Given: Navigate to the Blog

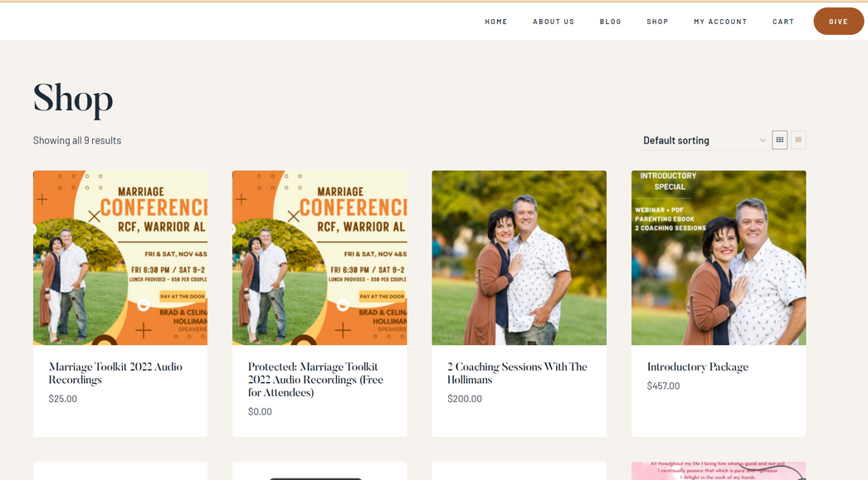Looking at the screenshot, I should point(611,22).
